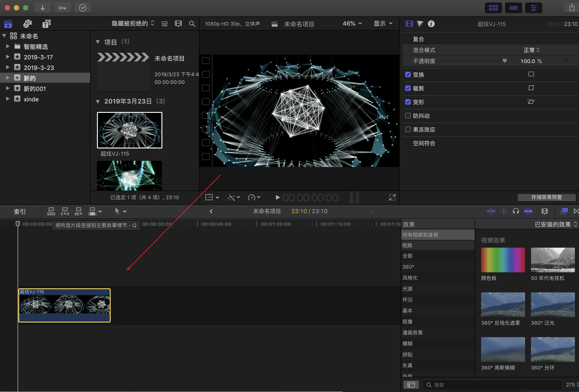The image size is (579, 392).
Task: Toggle audio skimming waveform icon
Action: tap(504, 211)
